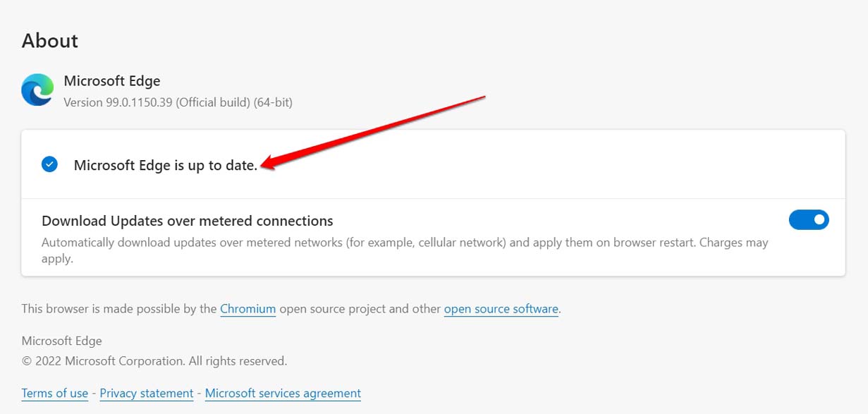Click the Download Updates over metered connections label

188,220
